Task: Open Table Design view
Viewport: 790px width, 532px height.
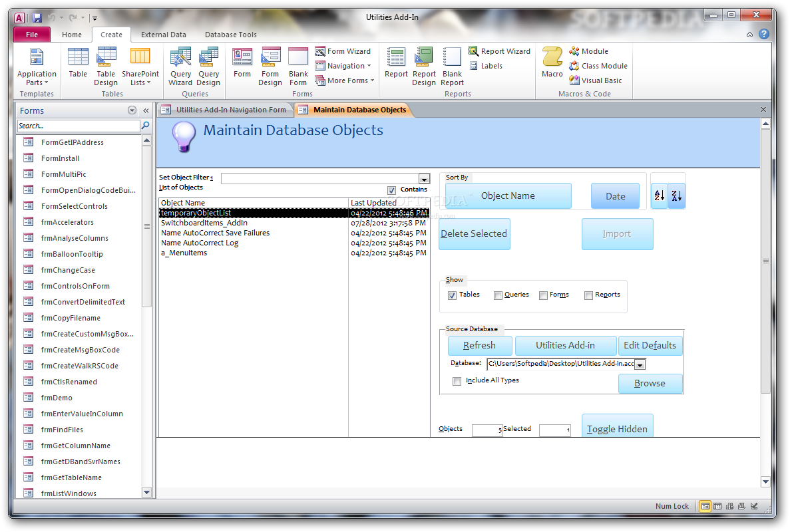Action: point(106,66)
